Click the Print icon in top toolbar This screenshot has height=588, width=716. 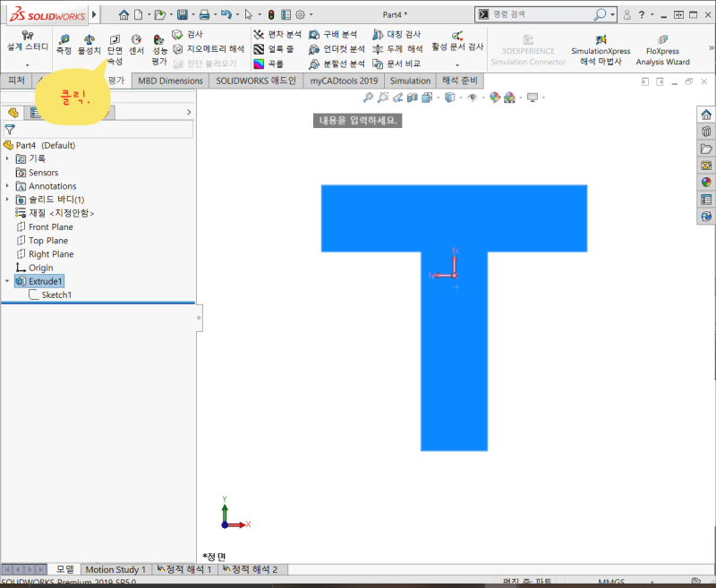204,14
